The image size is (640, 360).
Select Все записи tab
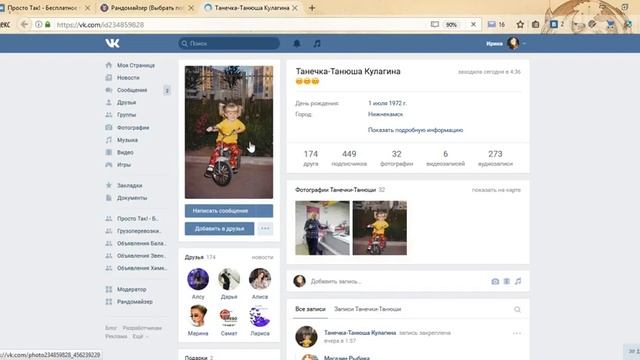click(310, 309)
